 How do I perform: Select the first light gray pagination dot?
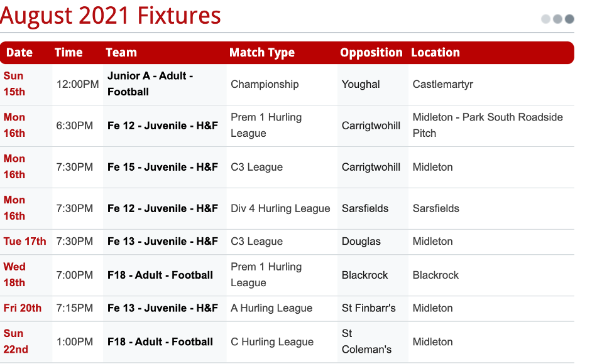point(545,19)
